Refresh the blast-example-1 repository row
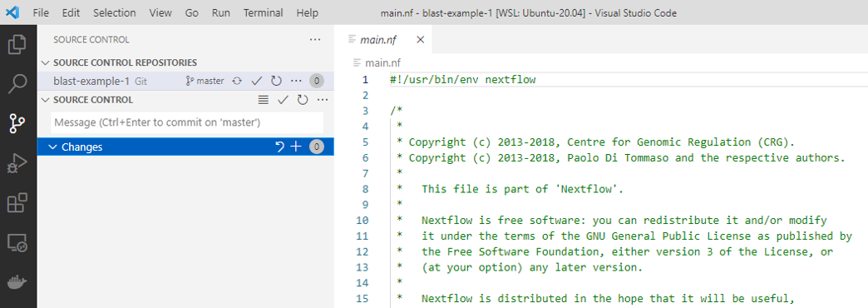 [x=276, y=81]
